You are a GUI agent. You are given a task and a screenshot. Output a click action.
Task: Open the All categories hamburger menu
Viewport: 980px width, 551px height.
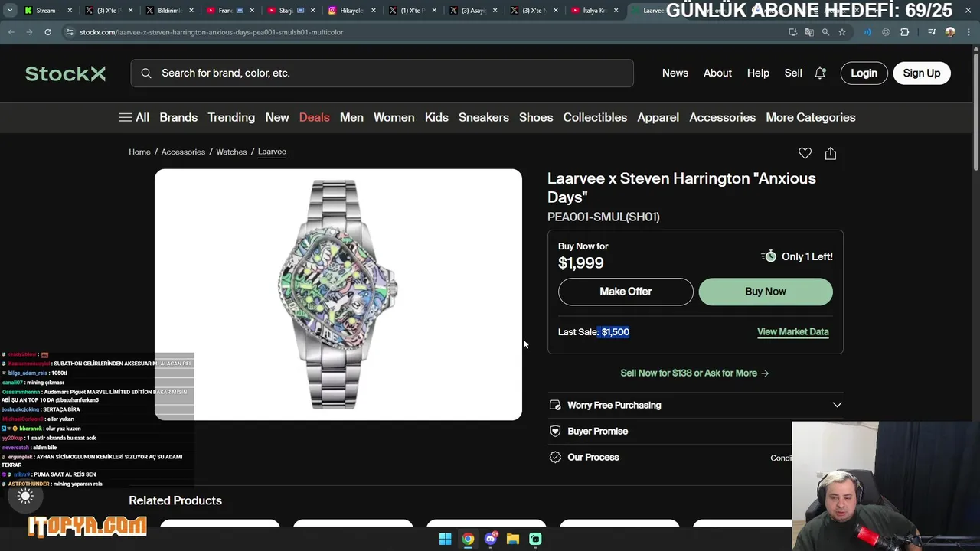(x=134, y=117)
